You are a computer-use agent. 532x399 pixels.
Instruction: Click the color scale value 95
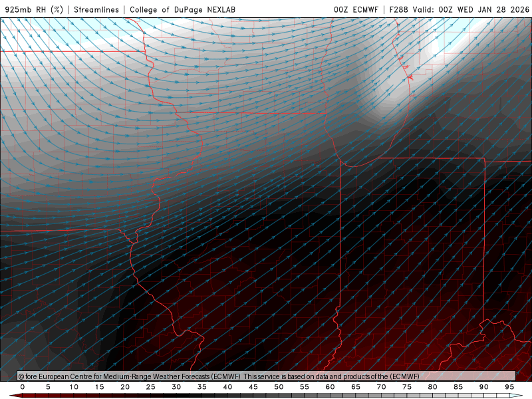pyautogui.click(x=509, y=387)
